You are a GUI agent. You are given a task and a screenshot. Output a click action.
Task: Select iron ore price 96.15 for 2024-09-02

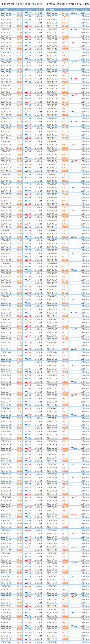[x=19, y=13]
